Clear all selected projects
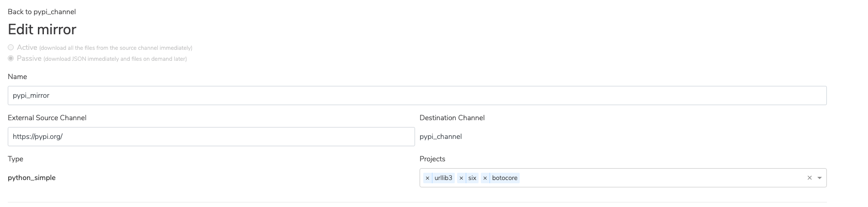Image resolution: width=868 pixels, height=207 pixels. click(809, 178)
